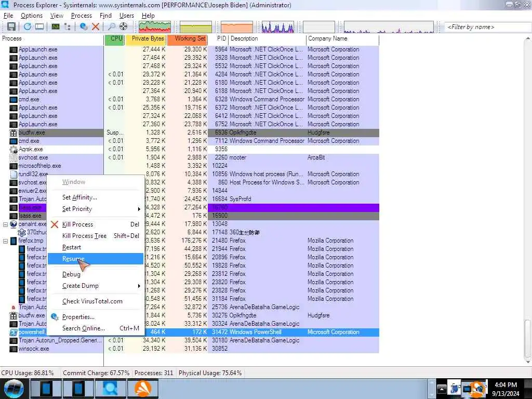Click the orange physical memory mini graph

[x=237, y=27]
